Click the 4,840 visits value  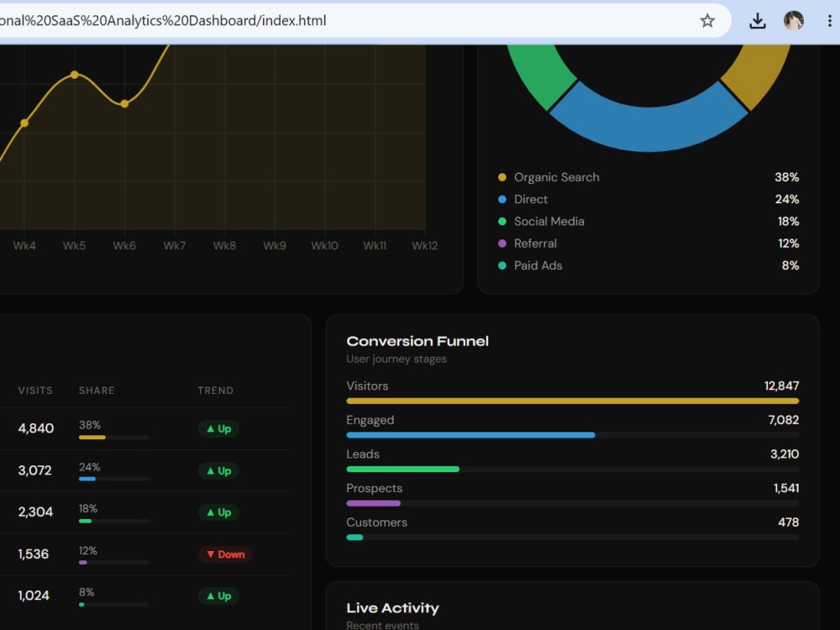click(x=36, y=428)
